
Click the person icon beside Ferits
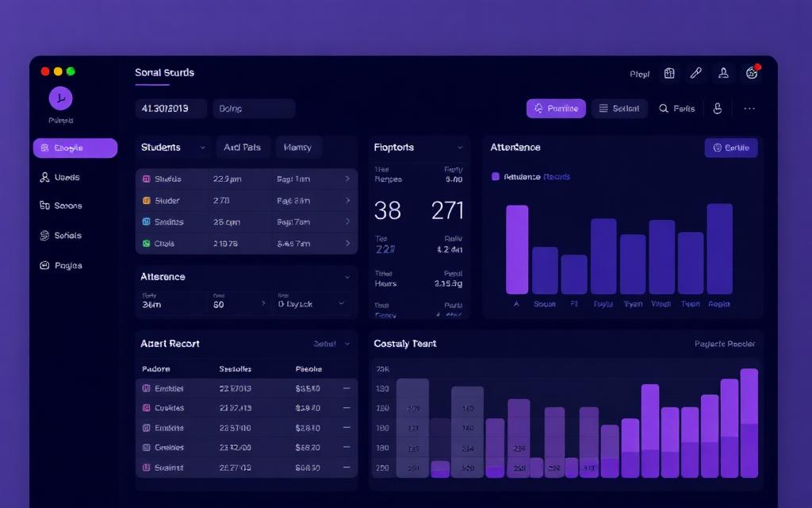tap(717, 108)
